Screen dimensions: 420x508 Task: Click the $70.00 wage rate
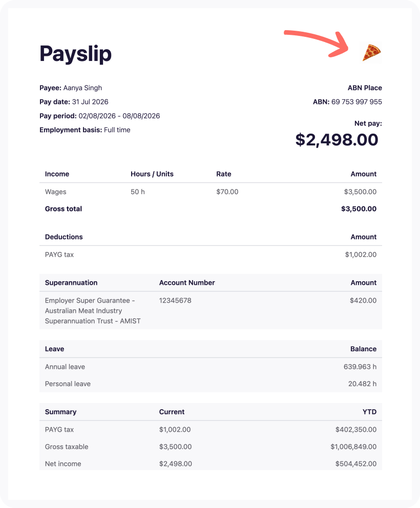(x=227, y=192)
